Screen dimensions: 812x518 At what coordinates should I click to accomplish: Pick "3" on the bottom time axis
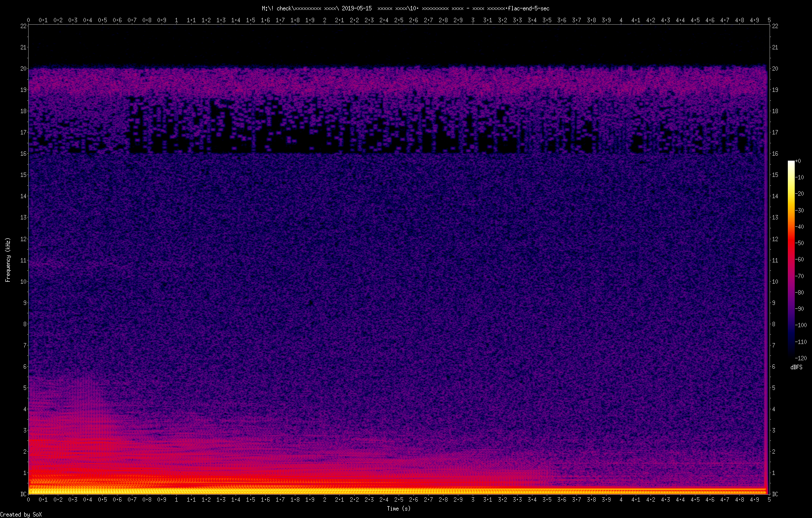coord(473,500)
